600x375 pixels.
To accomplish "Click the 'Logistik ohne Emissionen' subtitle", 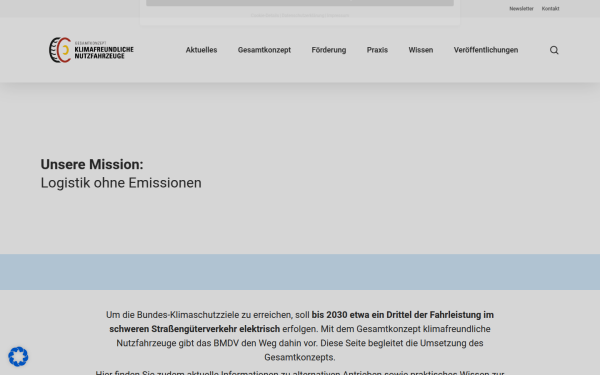I will 121,183.
